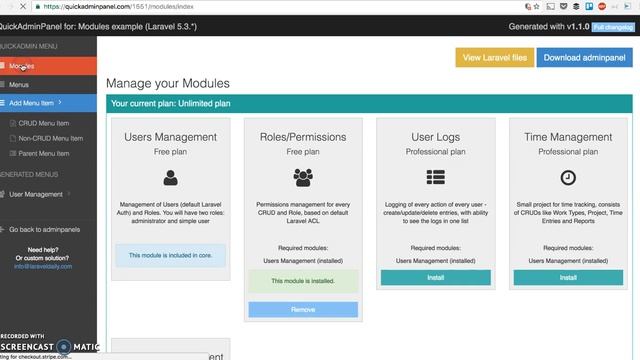Remove the Roles/Permissions module
640x360 pixels.
tap(303, 309)
